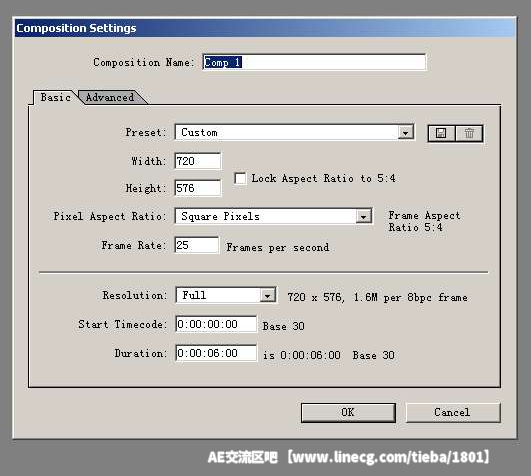Enable Lock Aspect Ratio to 5:4 checkbox
This screenshot has height=476, width=531.
[240, 178]
